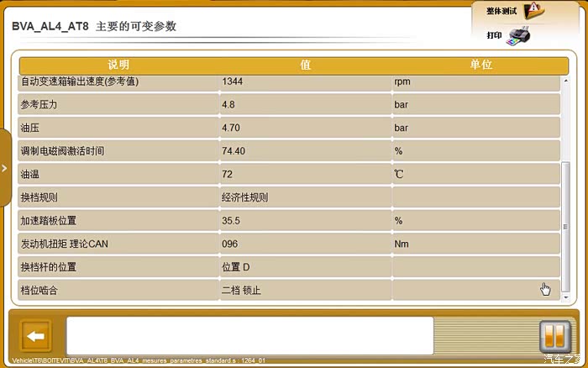
Task: Click the 加速踏板位置 value 35.5
Action: point(232,220)
